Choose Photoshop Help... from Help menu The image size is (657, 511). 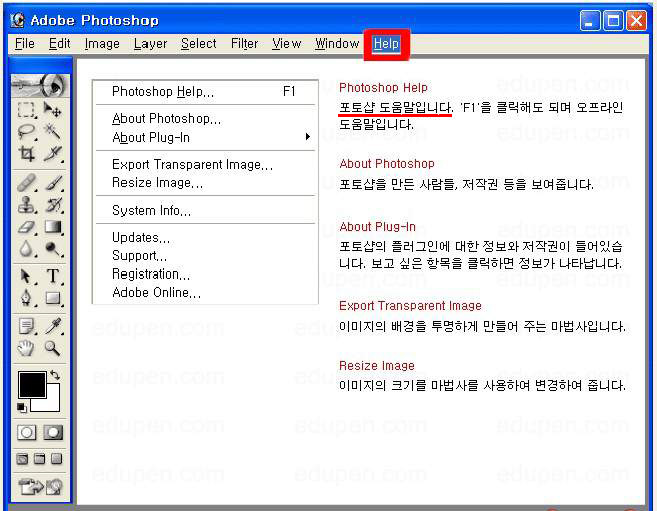(x=205, y=91)
